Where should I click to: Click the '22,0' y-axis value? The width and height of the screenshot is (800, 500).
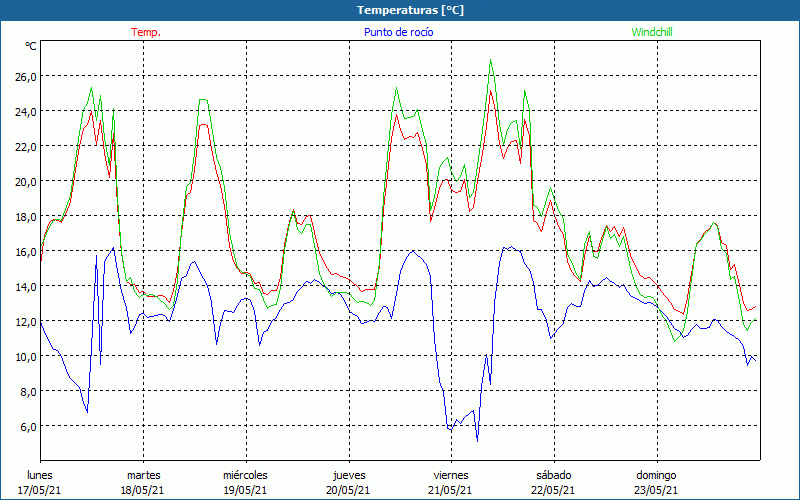tap(26, 147)
